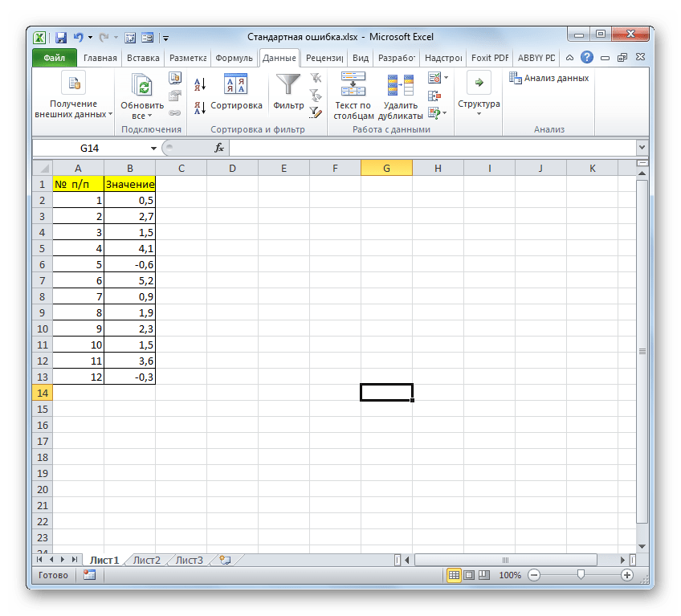
Task: Click the zoom out minus button
Action: [534, 575]
